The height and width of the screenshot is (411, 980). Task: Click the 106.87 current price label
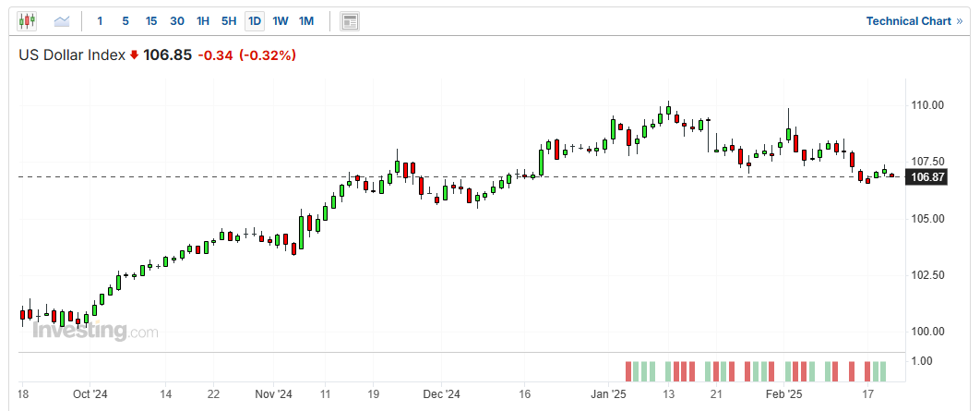927,177
